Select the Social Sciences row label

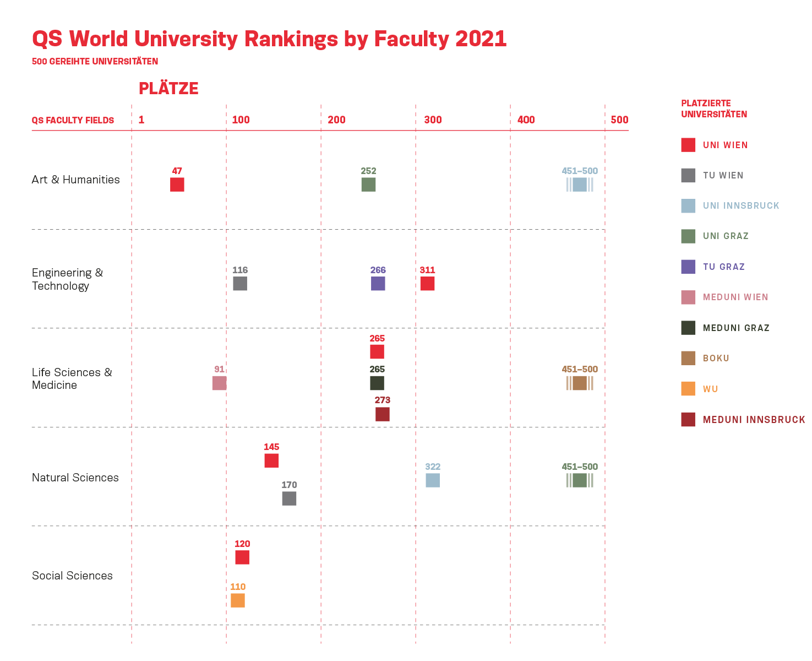pyautogui.click(x=72, y=576)
